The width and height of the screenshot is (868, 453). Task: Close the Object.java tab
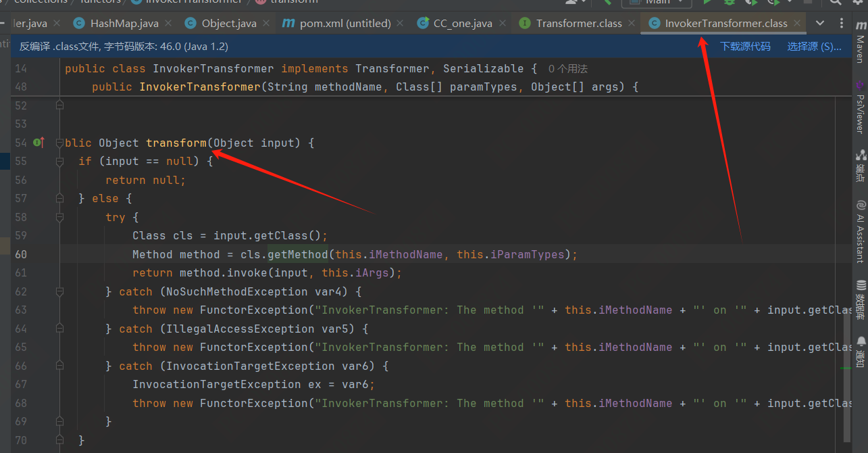coord(267,23)
